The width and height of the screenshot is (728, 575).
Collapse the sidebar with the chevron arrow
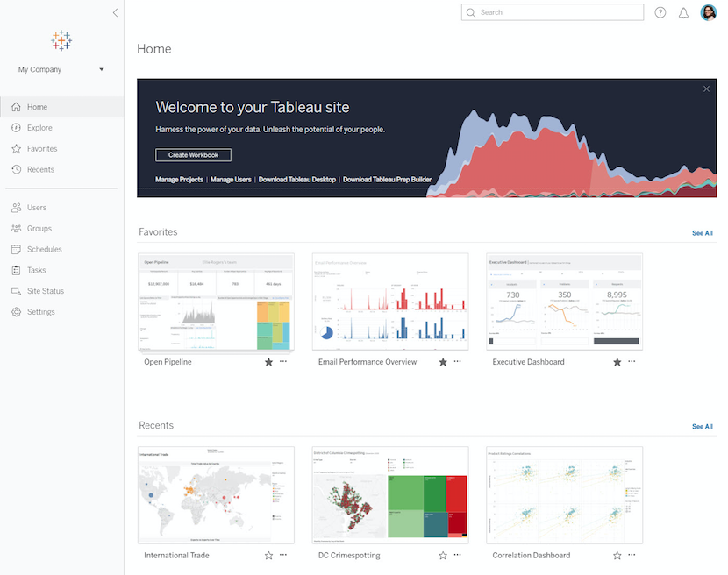coord(115,12)
